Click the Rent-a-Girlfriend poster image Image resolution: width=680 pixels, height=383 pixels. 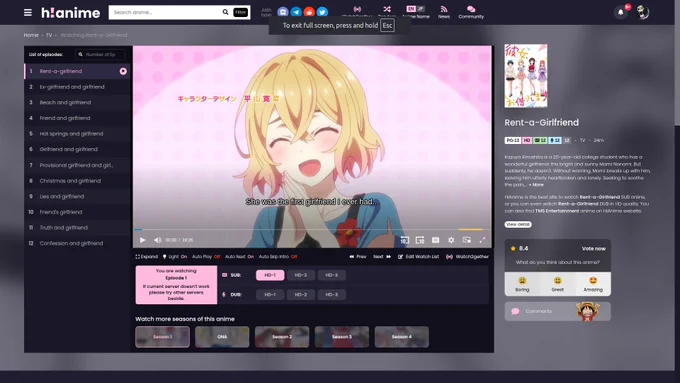526,76
